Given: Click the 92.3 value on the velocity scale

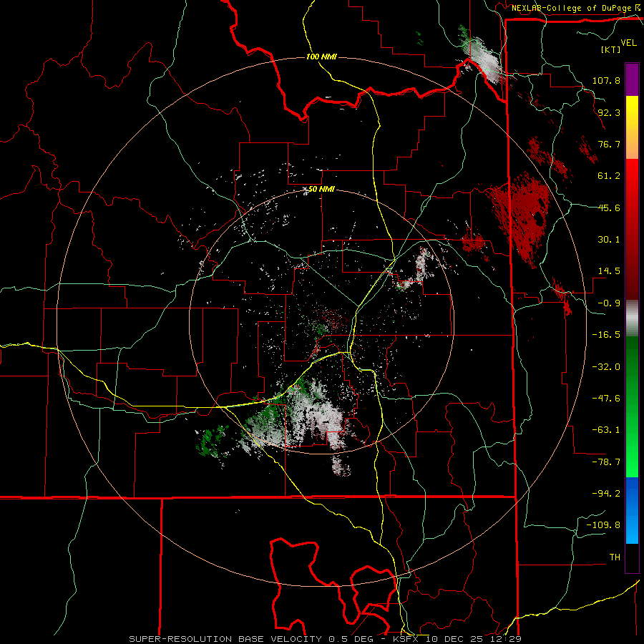Looking at the screenshot, I should [x=609, y=112].
